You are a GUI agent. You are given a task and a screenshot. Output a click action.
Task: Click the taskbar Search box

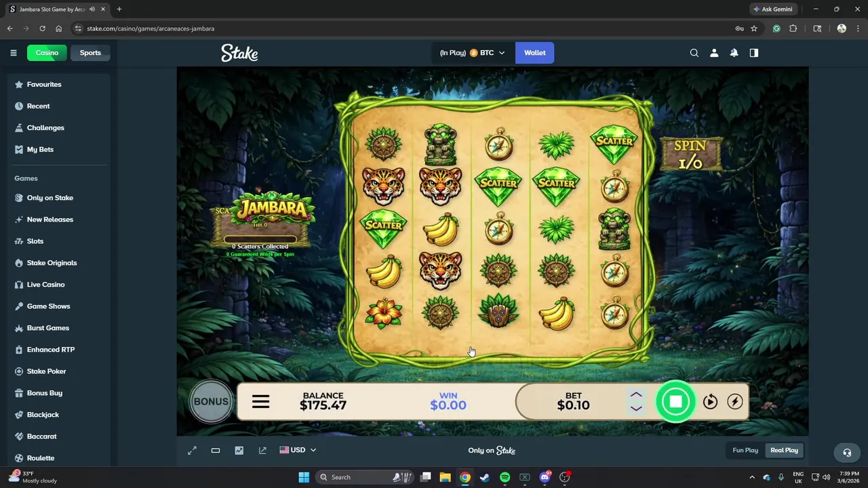pyautogui.click(x=363, y=477)
